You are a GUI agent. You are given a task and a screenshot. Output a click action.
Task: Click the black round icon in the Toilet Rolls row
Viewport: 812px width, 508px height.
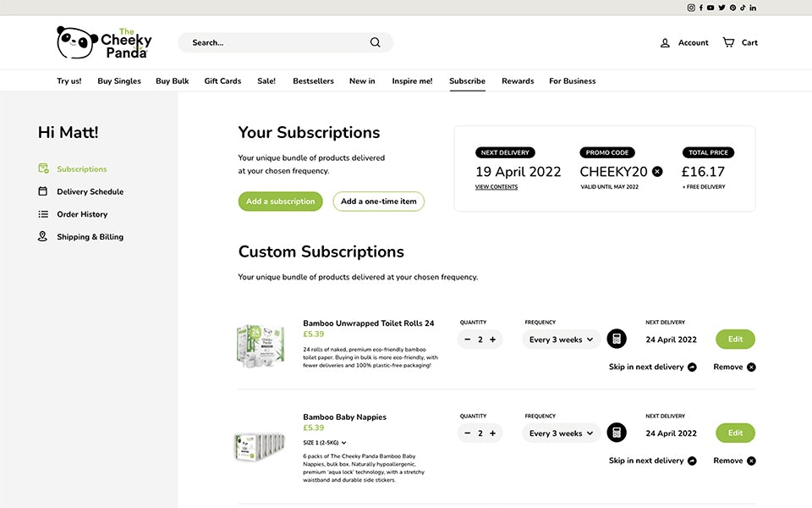click(x=617, y=339)
